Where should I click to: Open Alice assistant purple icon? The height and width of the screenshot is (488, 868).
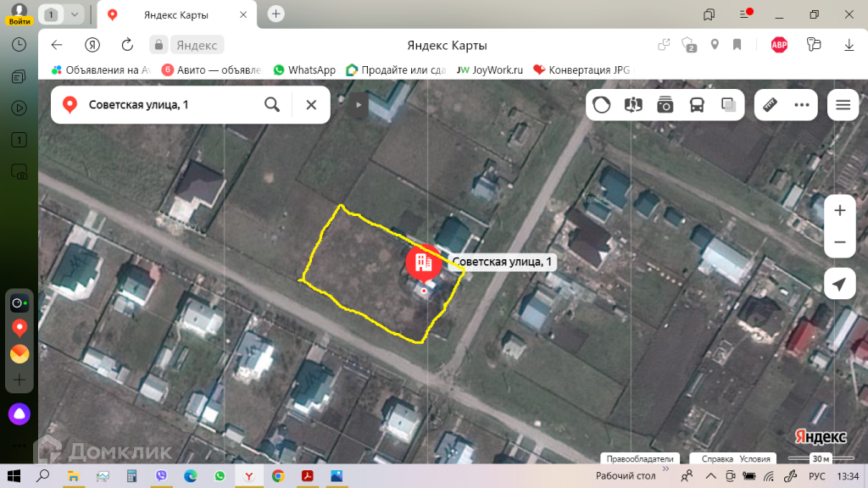tap(19, 413)
